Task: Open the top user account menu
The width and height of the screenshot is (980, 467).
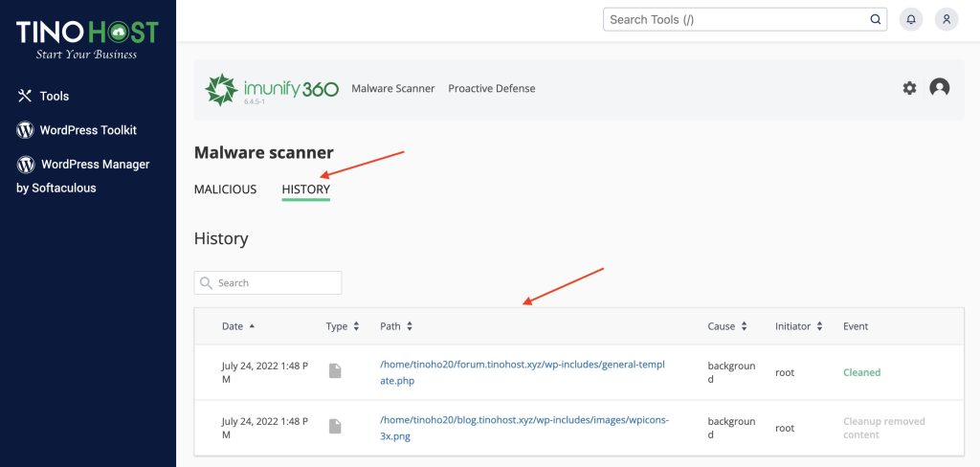Action: click(x=947, y=19)
